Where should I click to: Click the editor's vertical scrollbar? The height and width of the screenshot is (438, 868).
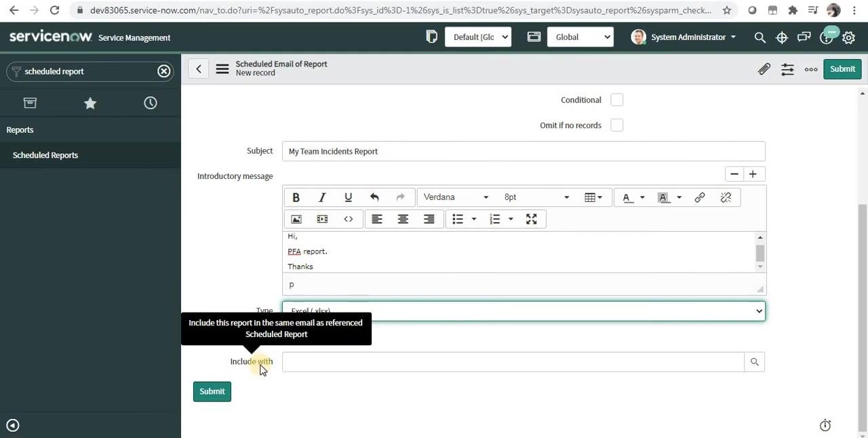[x=760, y=252]
